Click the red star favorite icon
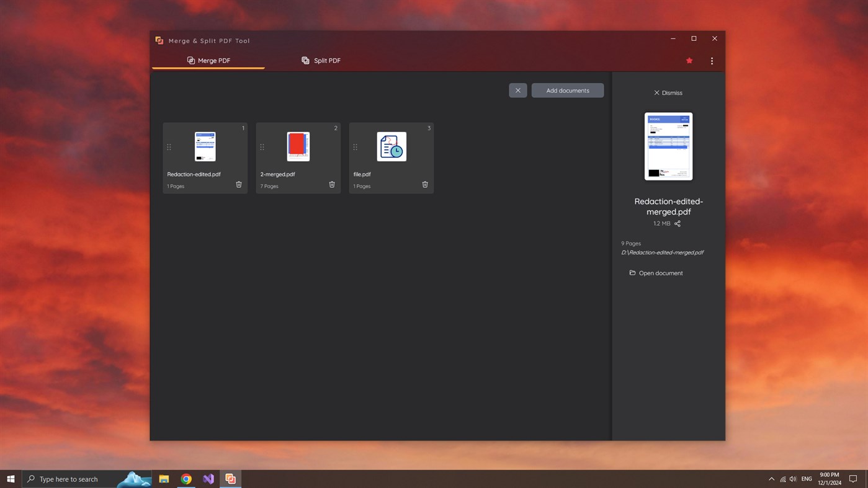 [x=689, y=60]
